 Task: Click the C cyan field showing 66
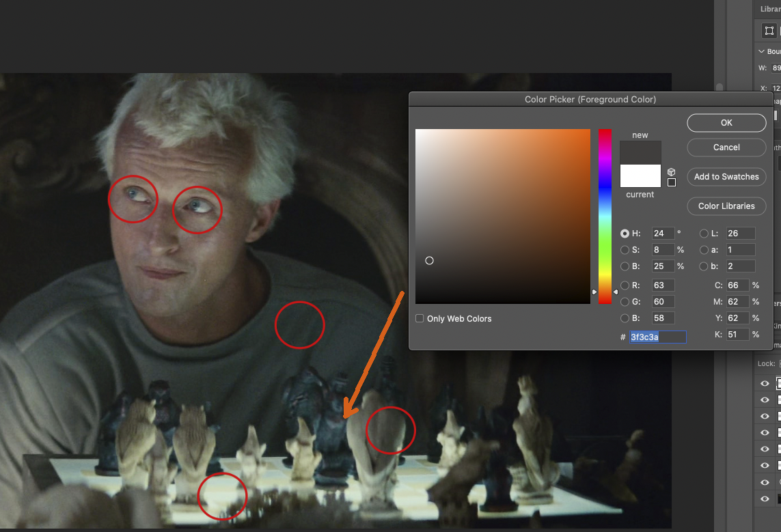tap(737, 285)
